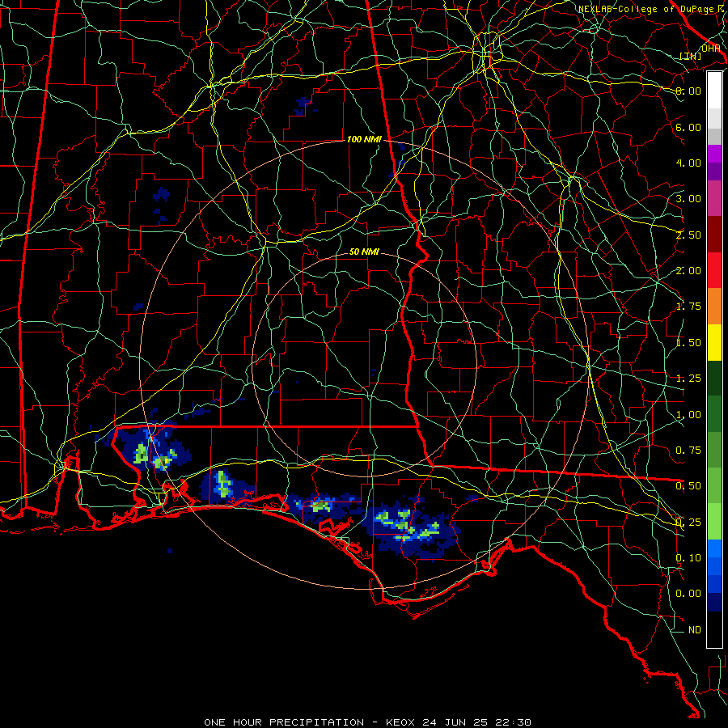Click the 2.00 legend value
The height and width of the screenshot is (728, 728).
[x=688, y=271]
